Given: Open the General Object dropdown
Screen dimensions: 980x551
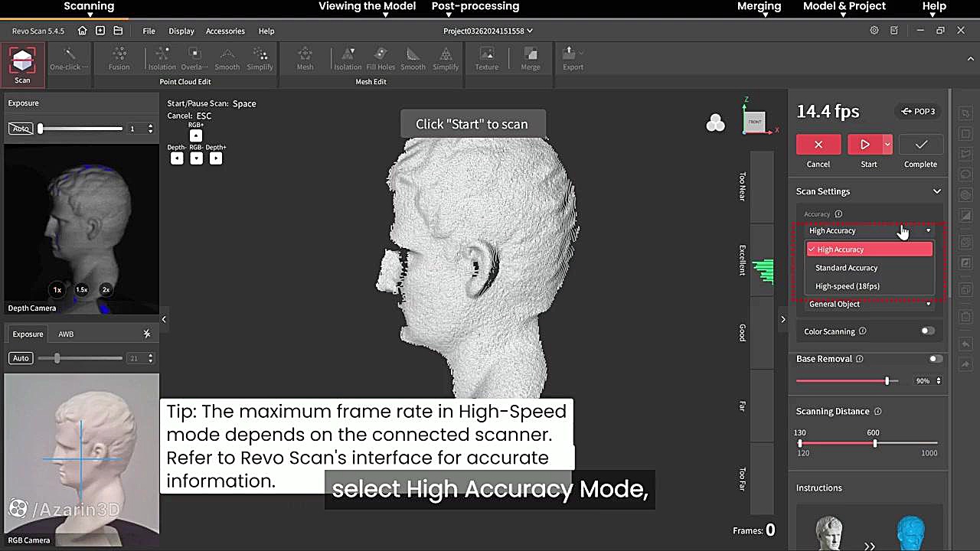Looking at the screenshot, I should point(869,304).
